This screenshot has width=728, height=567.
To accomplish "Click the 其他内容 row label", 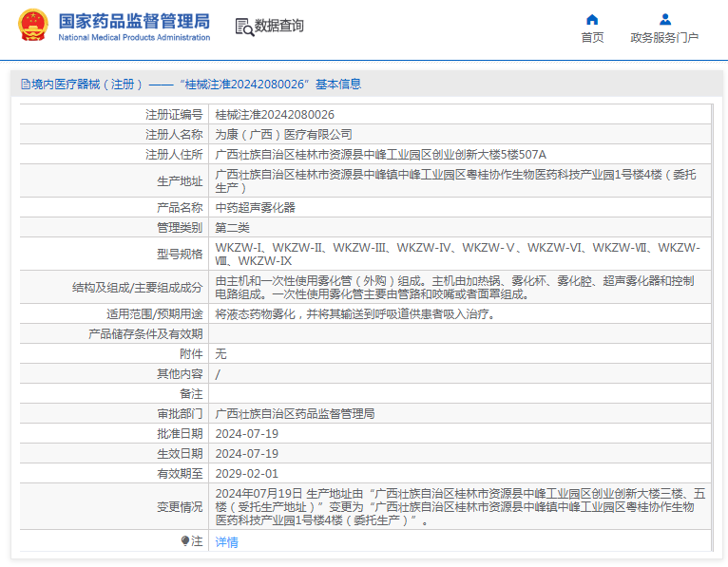I will [180, 374].
